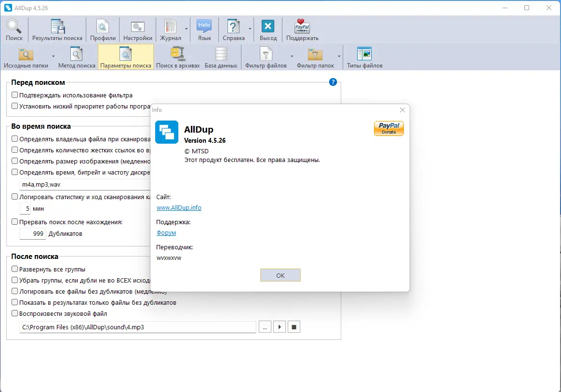The image size is (561, 392).
Task: Toggle Определять количество жестких ссылок checkbox
Action: (14, 150)
